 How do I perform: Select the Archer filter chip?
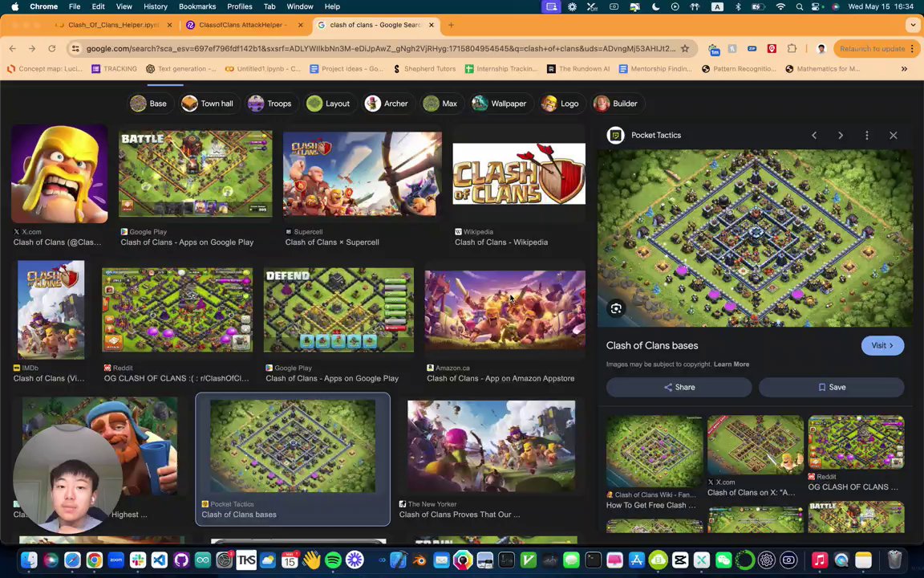pyautogui.click(x=387, y=104)
